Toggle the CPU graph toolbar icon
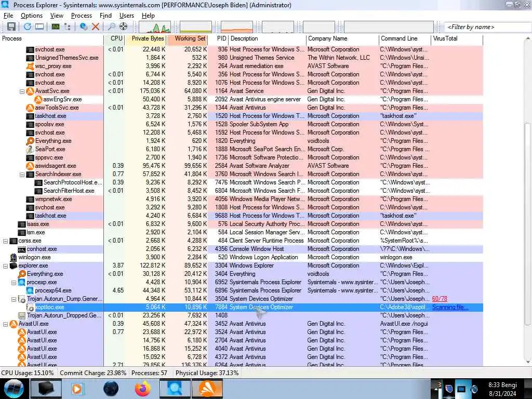Screen dimensions: 532x399 pos(55,26)
